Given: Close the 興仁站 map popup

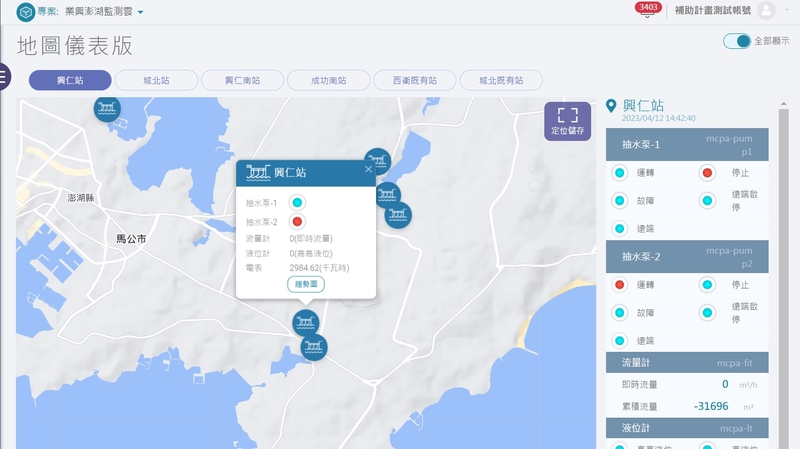Looking at the screenshot, I should pos(368,169).
